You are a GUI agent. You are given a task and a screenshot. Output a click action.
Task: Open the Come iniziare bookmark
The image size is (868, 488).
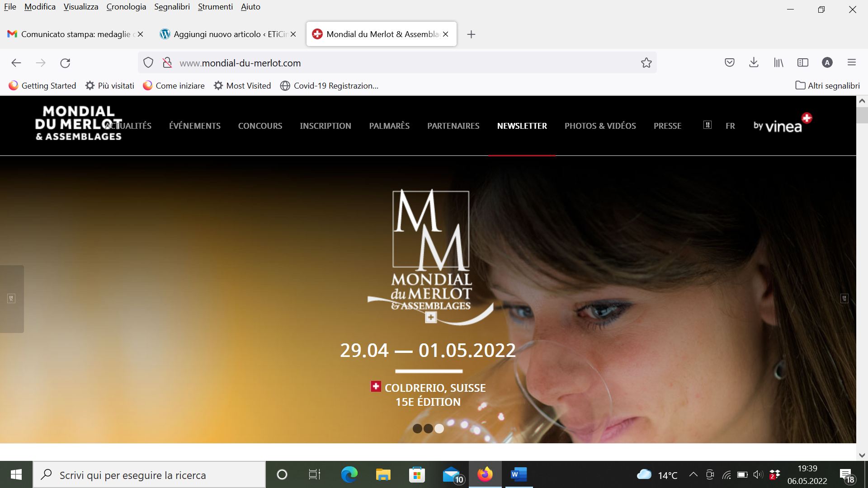(174, 86)
